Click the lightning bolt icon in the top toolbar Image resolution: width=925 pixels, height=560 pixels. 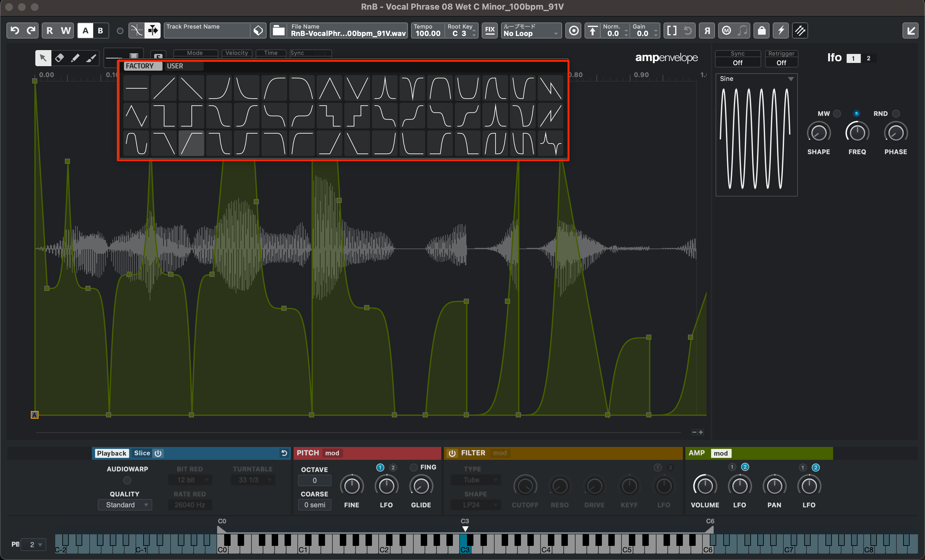(x=781, y=31)
